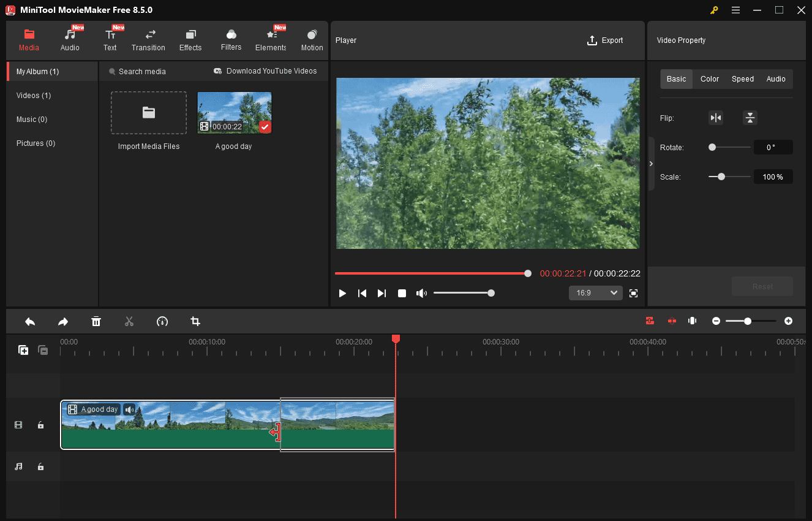The width and height of the screenshot is (812, 521).
Task: Split the clip using the Scissors icon
Action: [129, 321]
